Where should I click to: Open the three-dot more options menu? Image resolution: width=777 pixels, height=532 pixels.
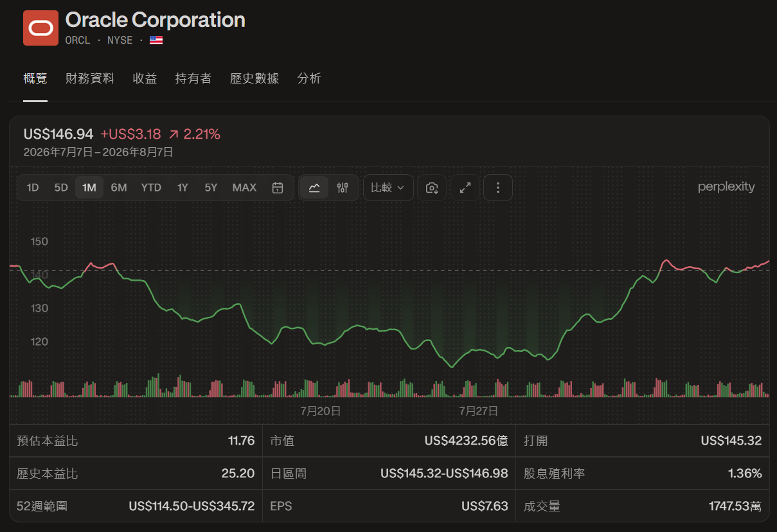498,188
